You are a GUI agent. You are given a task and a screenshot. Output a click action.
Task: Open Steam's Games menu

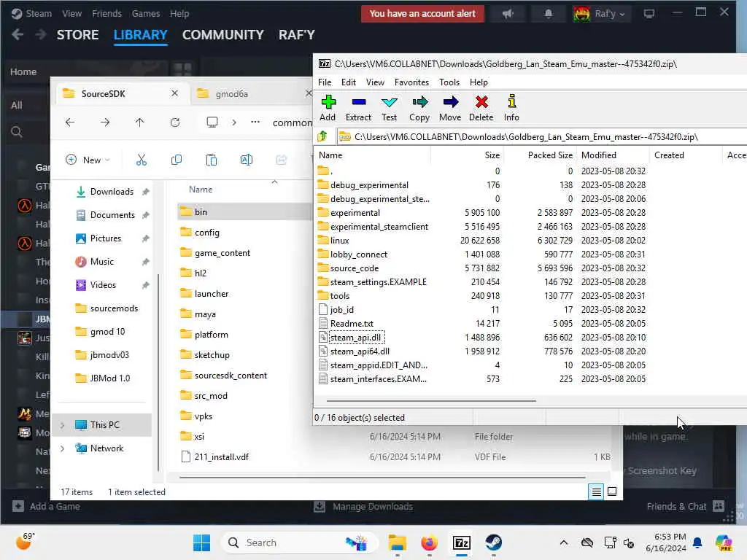point(146,14)
